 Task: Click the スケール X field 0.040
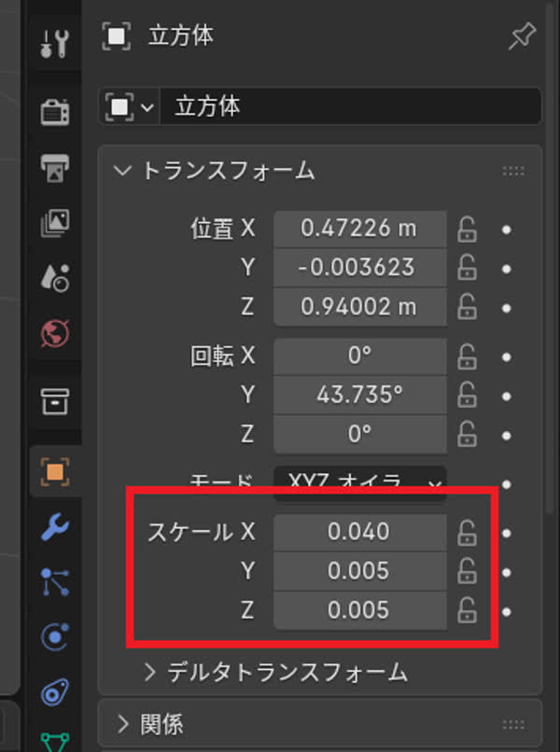click(360, 533)
